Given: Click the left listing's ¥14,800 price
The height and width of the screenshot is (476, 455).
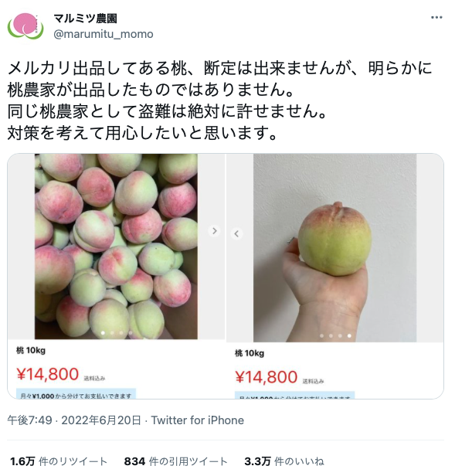Looking at the screenshot, I should [x=48, y=374].
